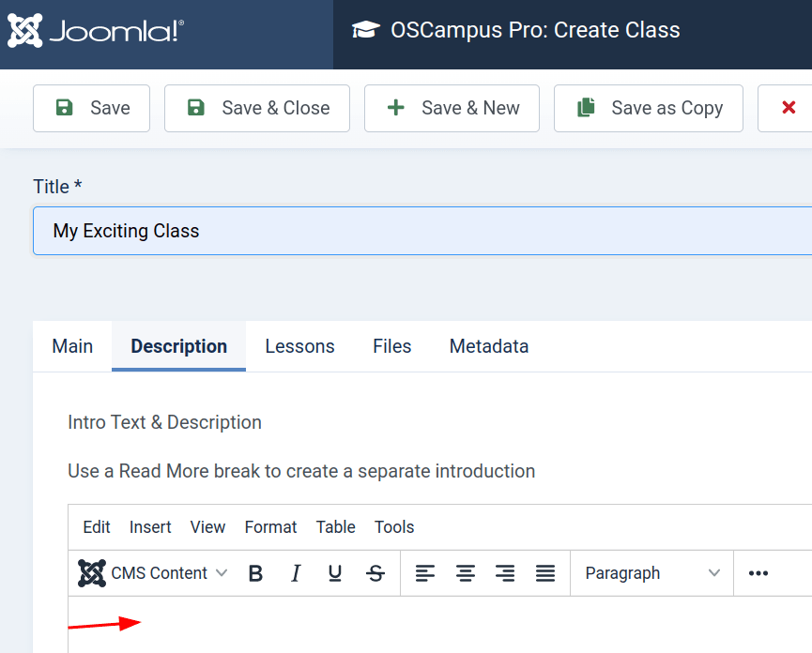Click the Save & Close button
The image size is (812, 653).
point(257,108)
